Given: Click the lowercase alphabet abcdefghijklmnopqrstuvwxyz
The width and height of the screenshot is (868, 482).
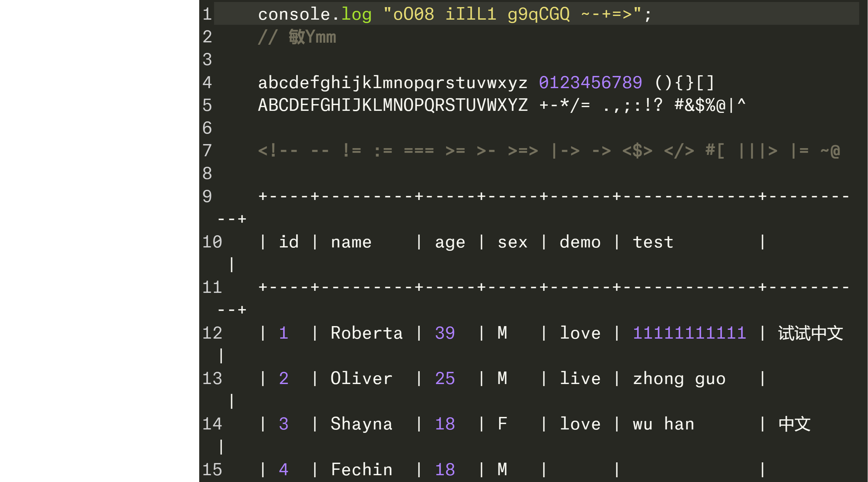Looking at the screenshot, I should click(x=393, y=83).
